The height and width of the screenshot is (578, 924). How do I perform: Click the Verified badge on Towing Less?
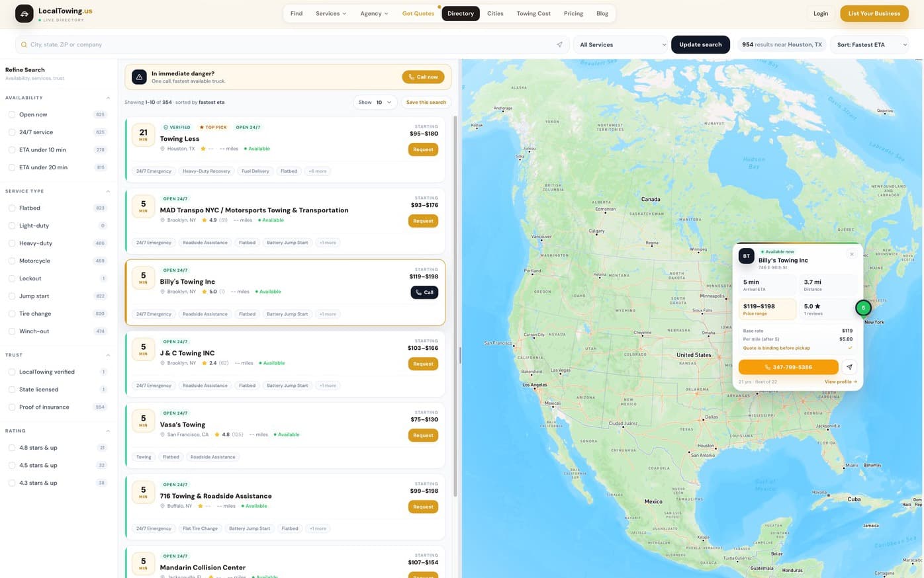[177, 127]
